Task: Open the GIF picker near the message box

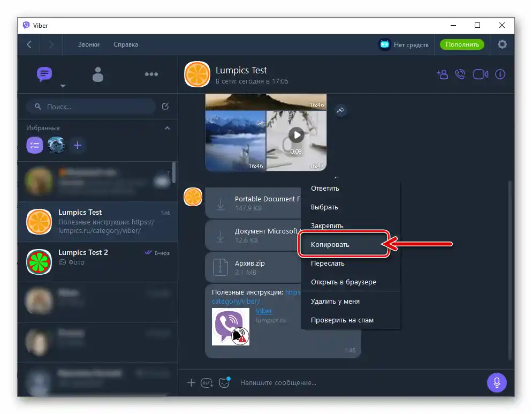Action: pos(207,383)
